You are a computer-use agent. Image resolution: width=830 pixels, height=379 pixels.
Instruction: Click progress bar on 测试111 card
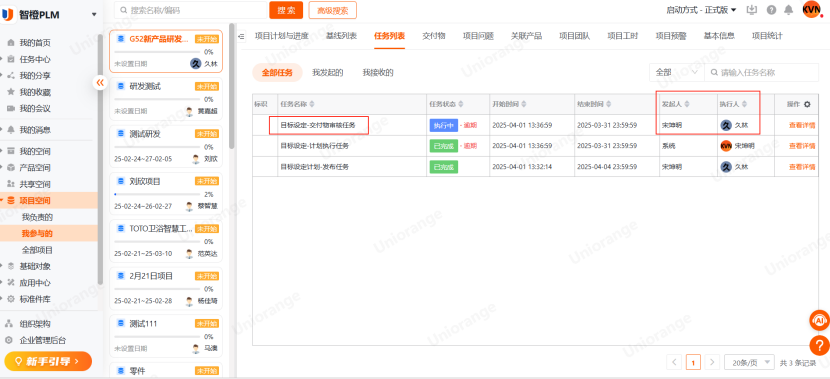click(x=157, y=337)
